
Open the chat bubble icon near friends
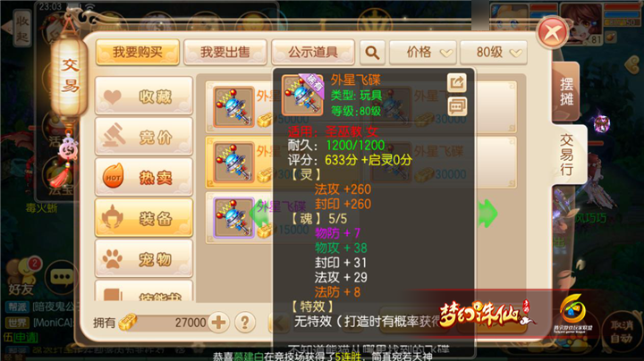click(x=61, y=277)
